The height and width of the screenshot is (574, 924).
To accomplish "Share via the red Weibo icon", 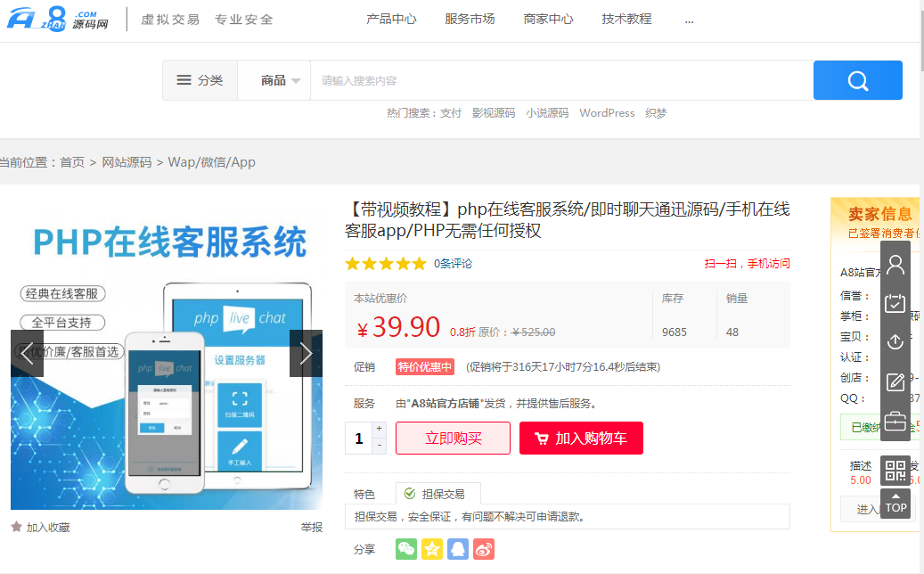I will (484, 549).
